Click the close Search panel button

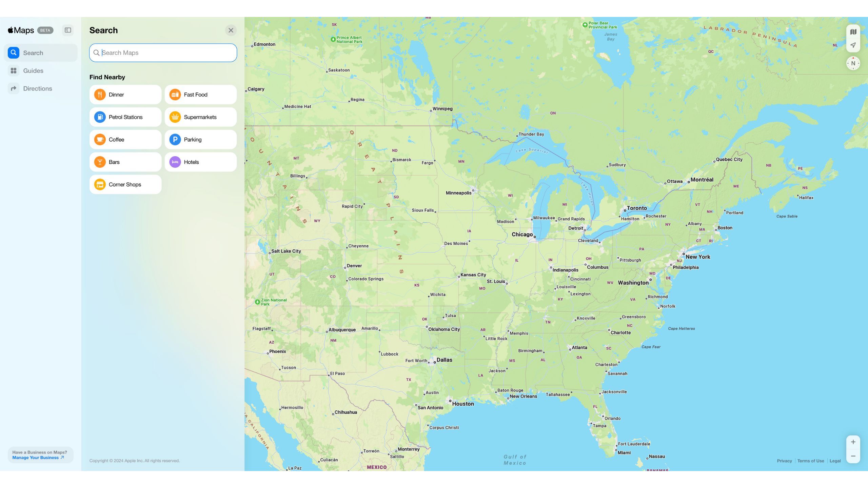pos(231,30)
